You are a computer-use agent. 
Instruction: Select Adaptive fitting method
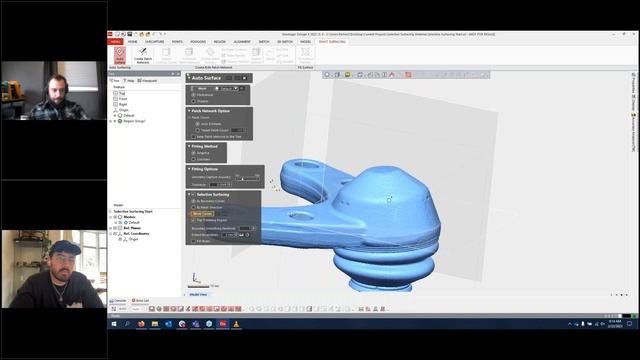pos(193,153)
